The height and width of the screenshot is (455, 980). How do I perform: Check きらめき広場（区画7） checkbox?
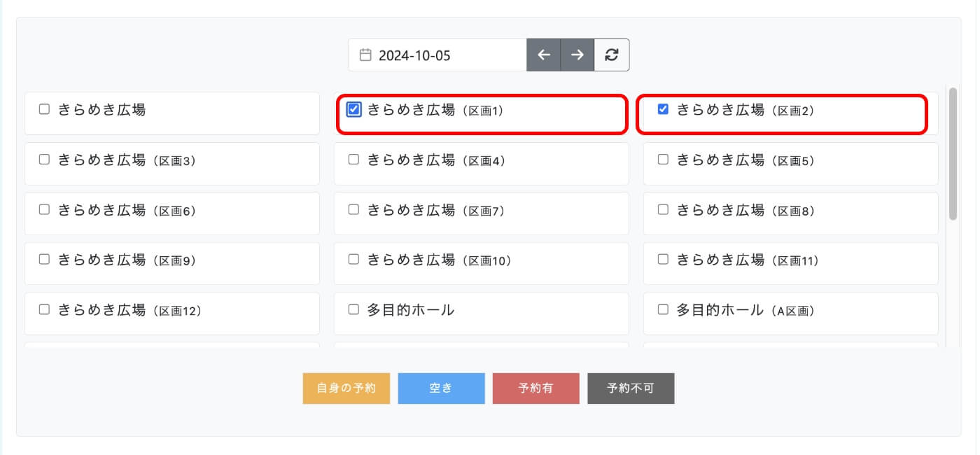354,209
